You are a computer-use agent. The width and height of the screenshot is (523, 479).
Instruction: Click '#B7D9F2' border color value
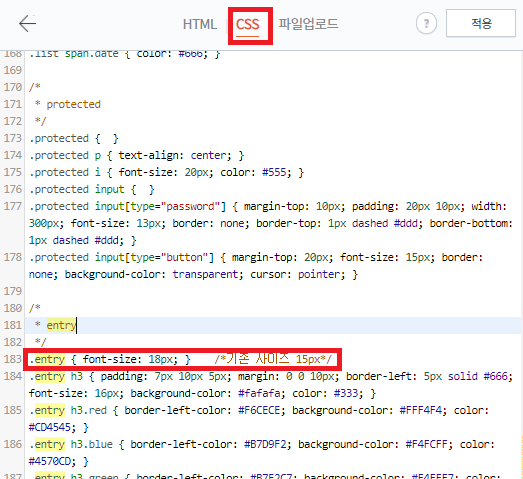pos(265,444)
